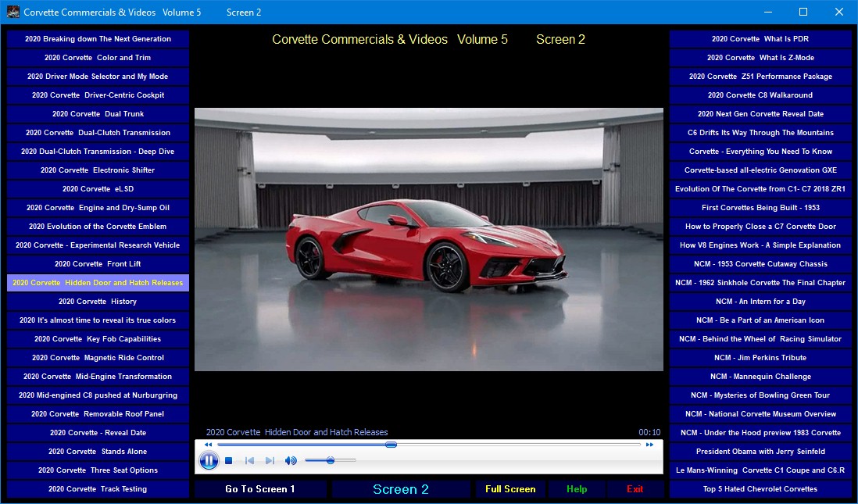Play 2020 Evolution of the Corvette Emblem
This screenshot has width=858, height=504.
click(98, 227)
